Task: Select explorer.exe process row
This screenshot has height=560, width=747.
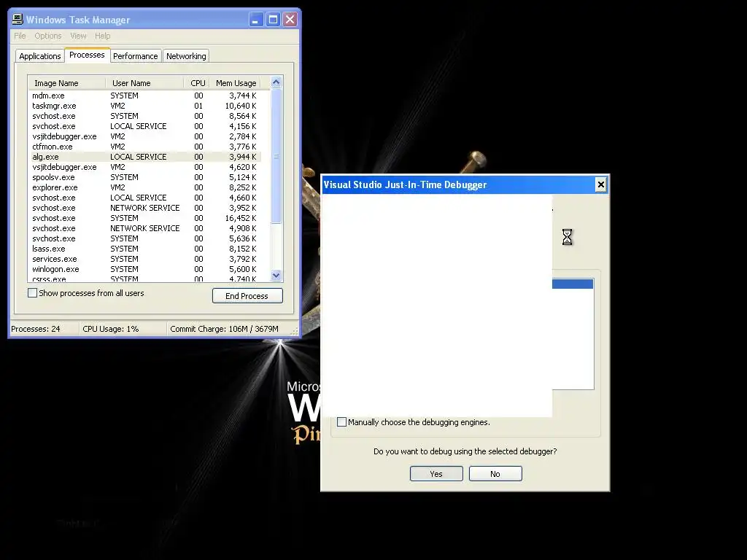Action: [x=145, y=187]
